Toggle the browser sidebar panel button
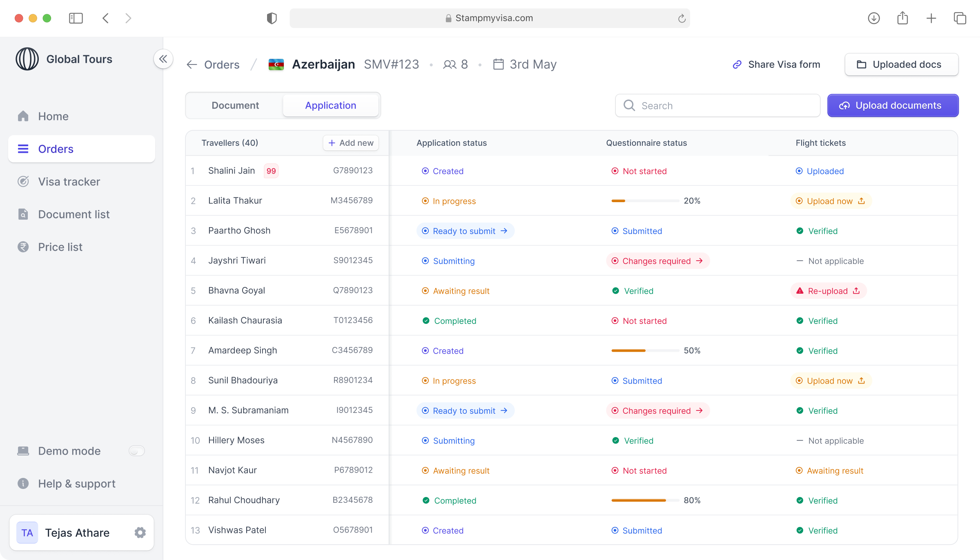980x560 pixels. (x=76, y=18)
